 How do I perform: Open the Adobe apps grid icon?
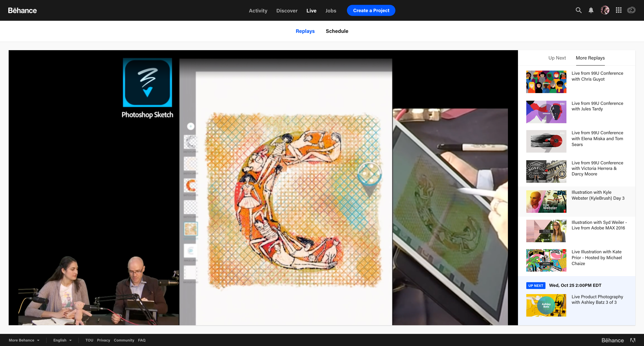[x=619, y=10]
